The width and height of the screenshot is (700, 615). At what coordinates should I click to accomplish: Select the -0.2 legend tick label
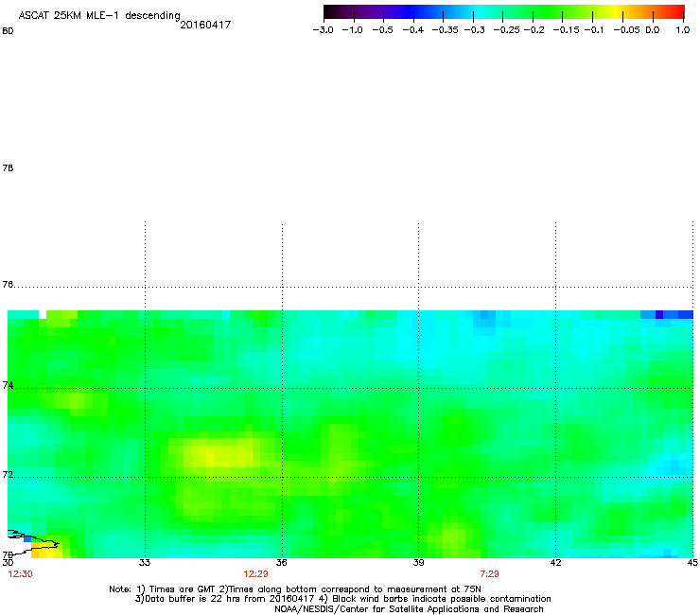pyautogui.click(x=534, y=30)
